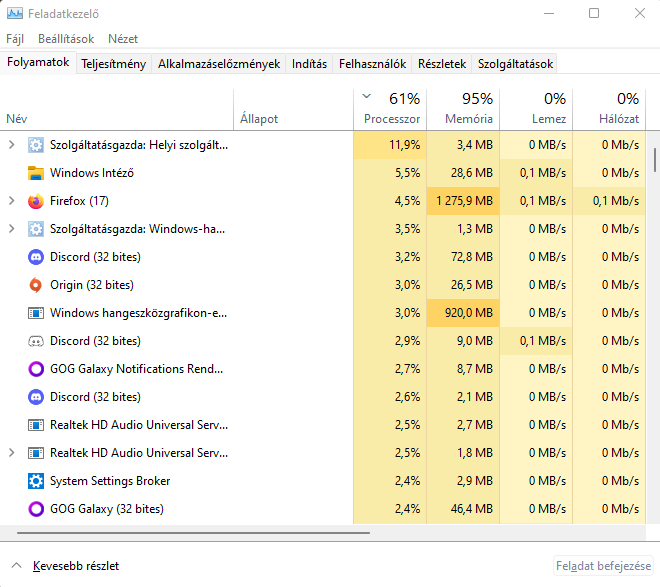This screenshot has width=660, height=587.
Task: Expand the Firefox (17) process group
Action: [x=11, y=201]
